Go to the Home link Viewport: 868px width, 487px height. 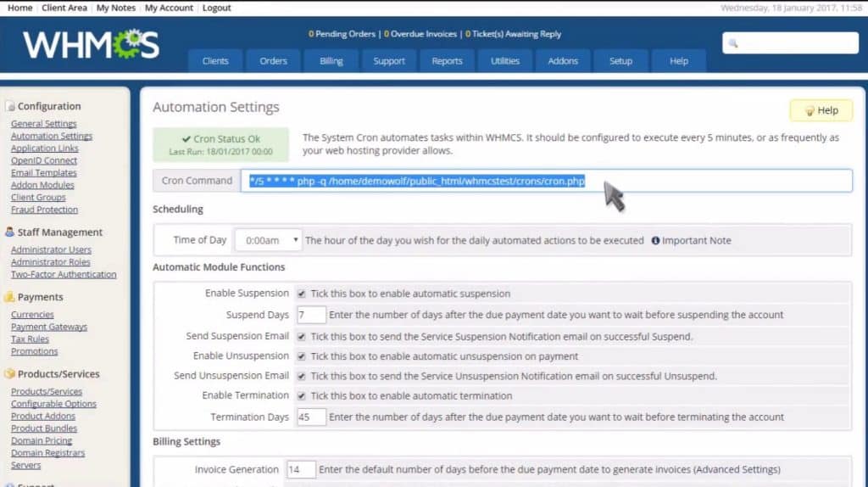pos(20,8)
